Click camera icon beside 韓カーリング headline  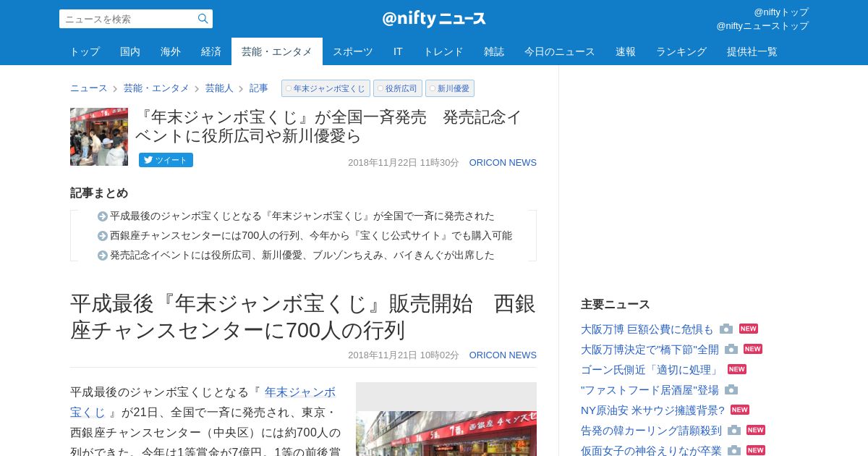[x=734, y=430]
